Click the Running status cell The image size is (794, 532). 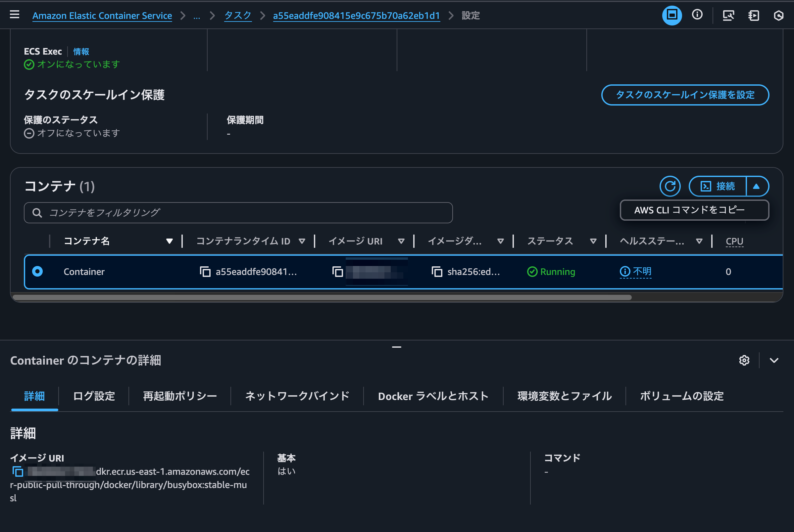click(x=551, y=272)
